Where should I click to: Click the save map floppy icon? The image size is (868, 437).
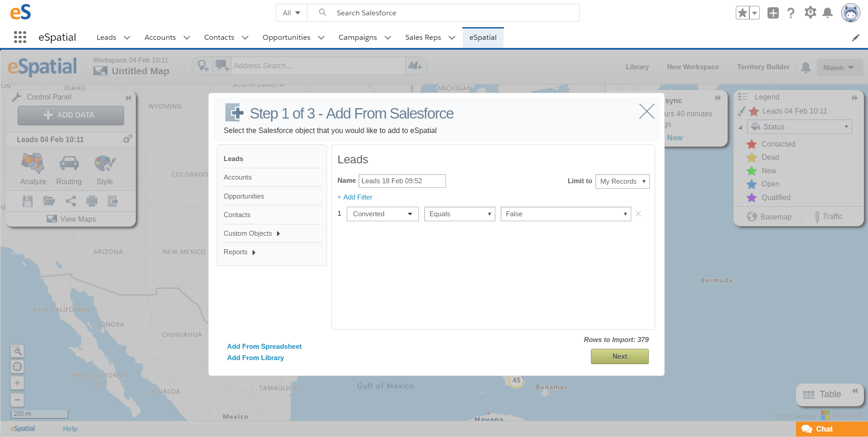coord(28,201)
